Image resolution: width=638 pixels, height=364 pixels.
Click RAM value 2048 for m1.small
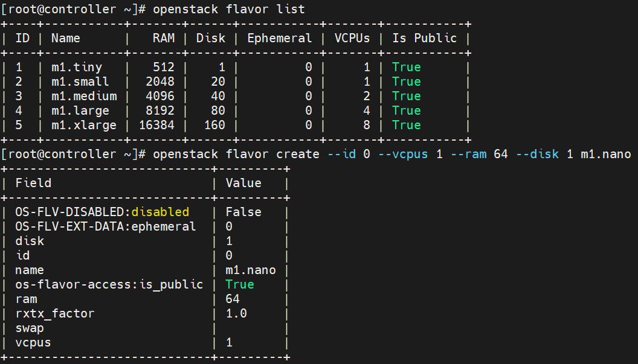[x=160, y=81]
